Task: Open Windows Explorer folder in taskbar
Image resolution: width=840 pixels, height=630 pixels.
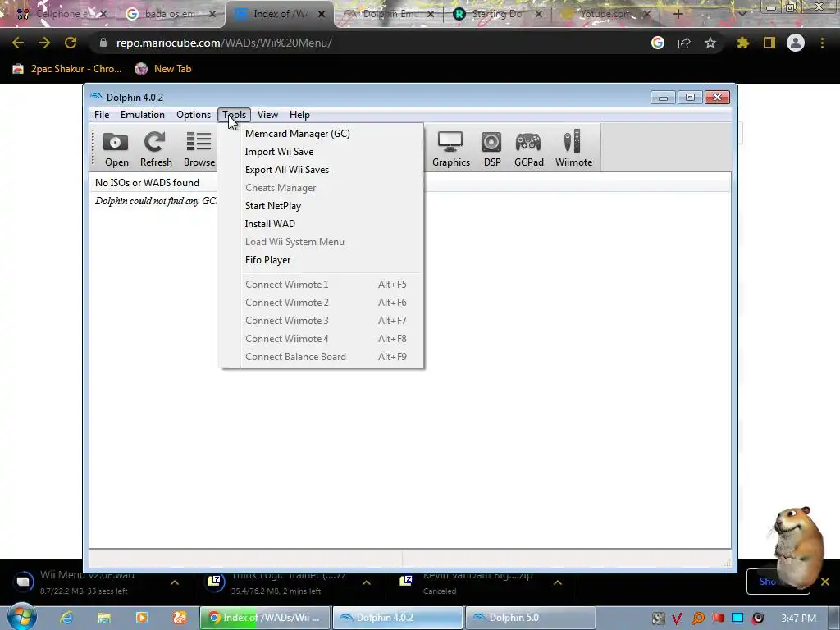Action: coord(104,618)
